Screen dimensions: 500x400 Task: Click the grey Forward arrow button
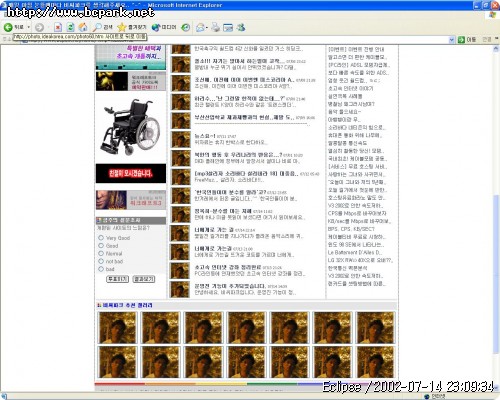(x=39, y=27)
